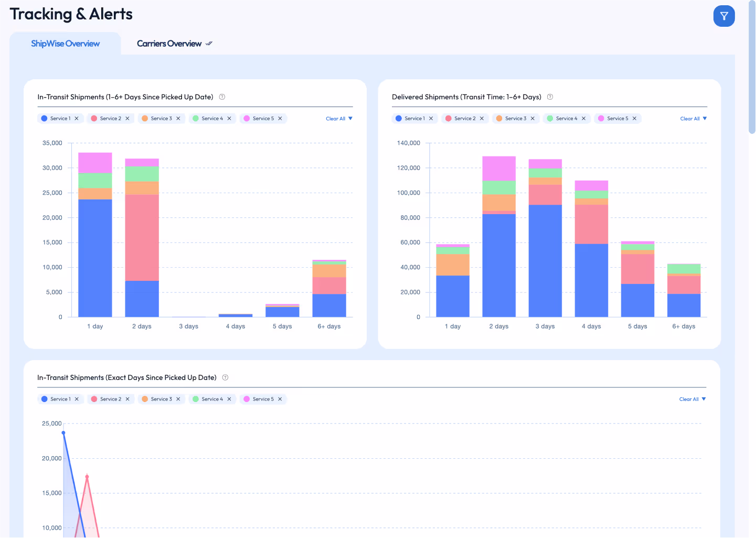Remove Service 1 chip in first In-Transit chart
Screen dimensions: 756x538
click(x=77, y=119)
